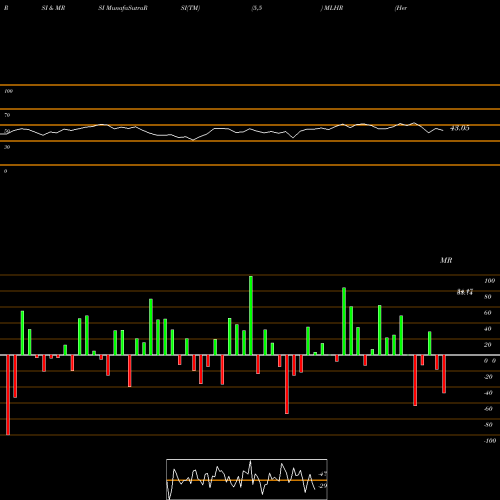Click the tallest green MR bar at chart center
This screenshot has width=500, height=500.
tap(251, 315)
